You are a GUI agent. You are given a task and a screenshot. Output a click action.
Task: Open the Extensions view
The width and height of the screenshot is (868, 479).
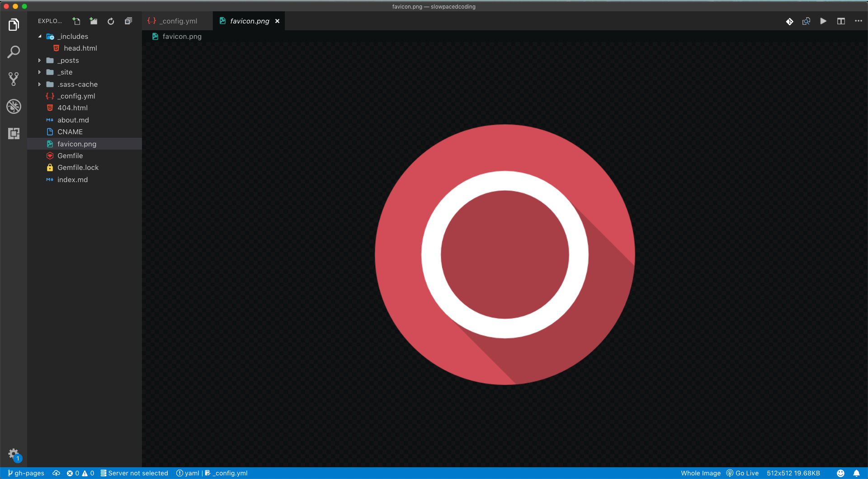(x=14, y=133)
